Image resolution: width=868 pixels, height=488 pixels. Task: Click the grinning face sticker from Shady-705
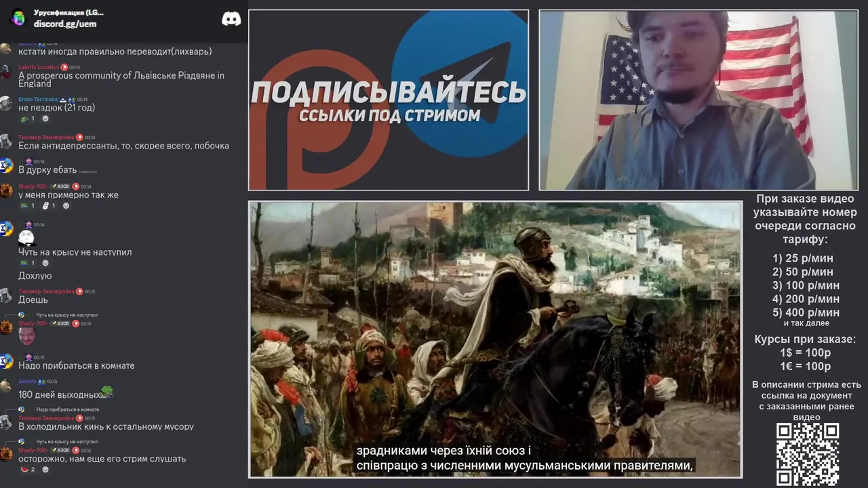(26, 336)
